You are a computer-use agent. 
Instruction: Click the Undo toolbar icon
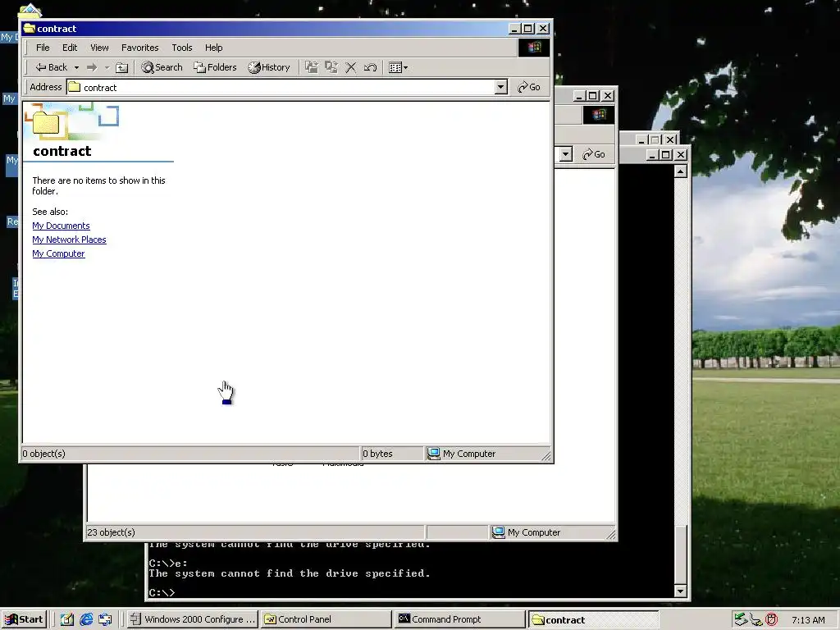click(x=370, y=67)
